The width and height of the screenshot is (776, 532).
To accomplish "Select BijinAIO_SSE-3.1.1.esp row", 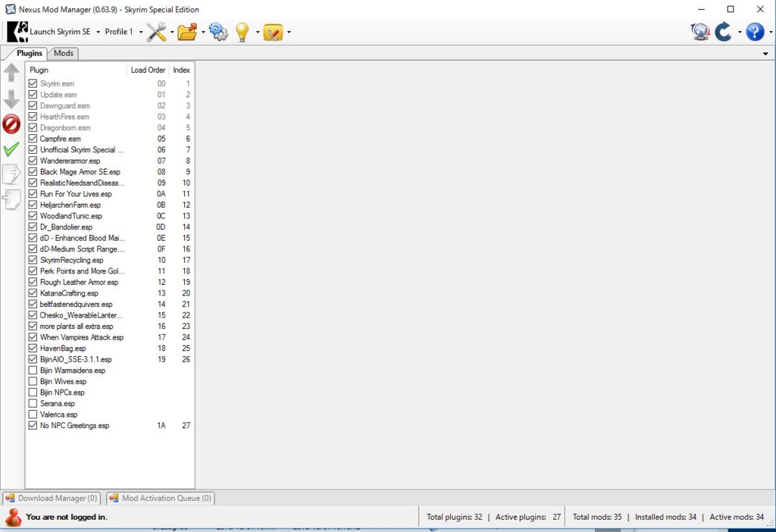I will (110, 359).
